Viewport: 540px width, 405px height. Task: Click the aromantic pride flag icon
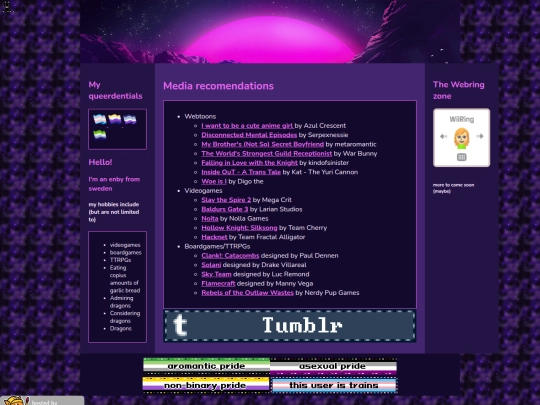coord(100,134)
